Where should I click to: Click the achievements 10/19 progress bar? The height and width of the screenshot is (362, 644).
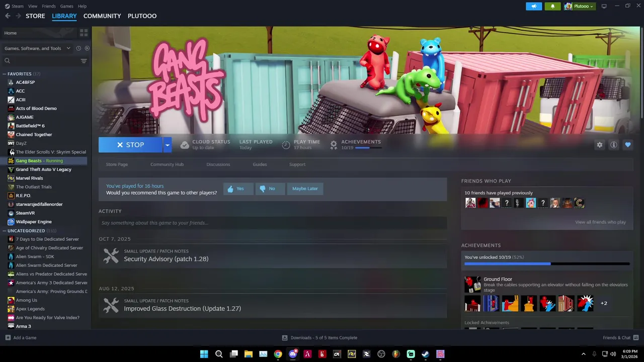547,263
